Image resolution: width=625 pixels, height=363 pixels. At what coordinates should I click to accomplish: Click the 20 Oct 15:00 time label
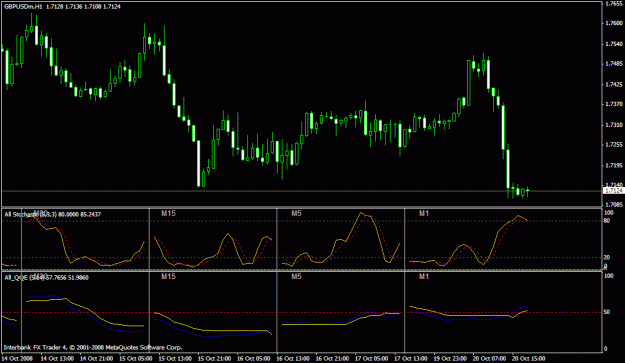(x=529, y=358)
